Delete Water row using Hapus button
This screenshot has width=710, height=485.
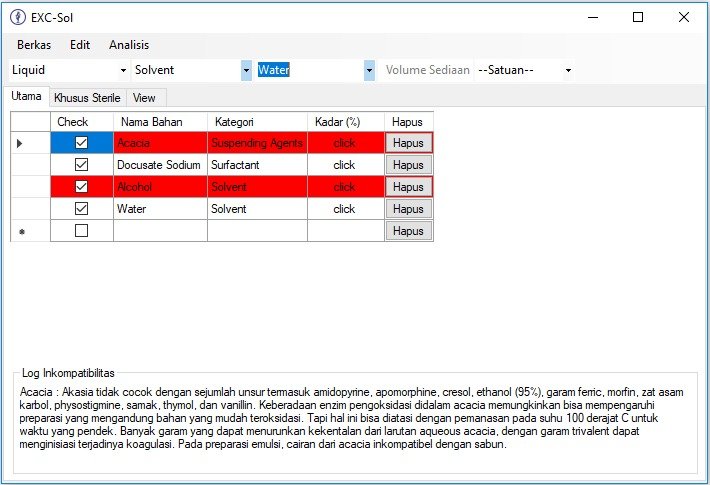(408, 209)
